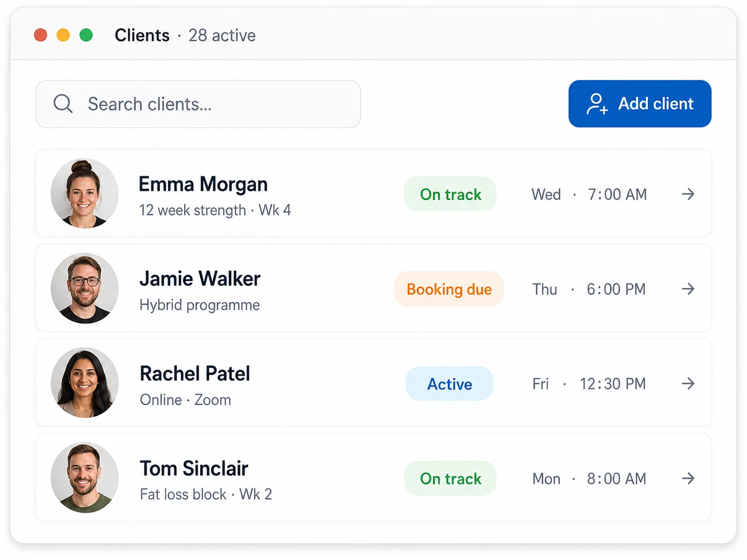Click the text Fat loss block · Wk 2
Viewport: 747px width, 560px height.
[x=206, y=495]
